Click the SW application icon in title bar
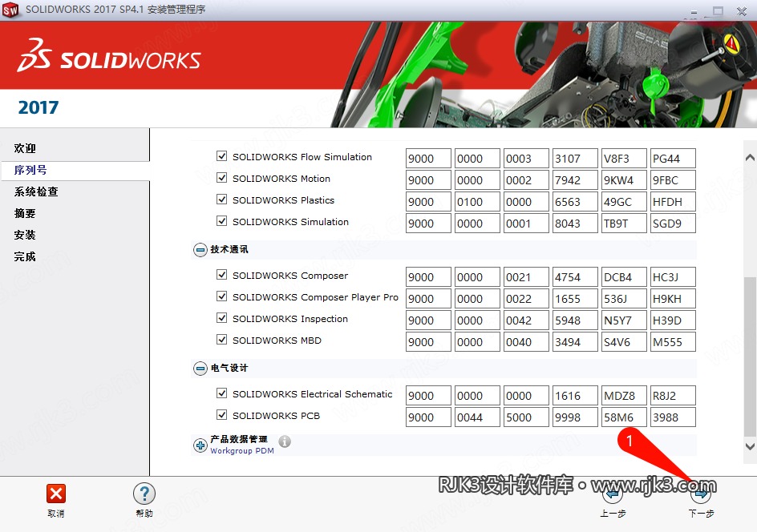Viewport: 757px width, 532px height. coord(10,10)
